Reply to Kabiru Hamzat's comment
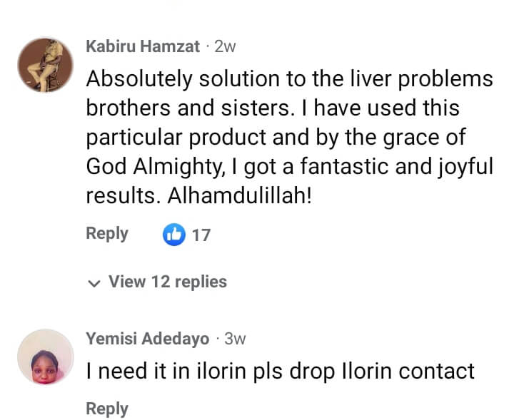The width and height of the screenshot is (514, 420). click(x=107, y=234)
